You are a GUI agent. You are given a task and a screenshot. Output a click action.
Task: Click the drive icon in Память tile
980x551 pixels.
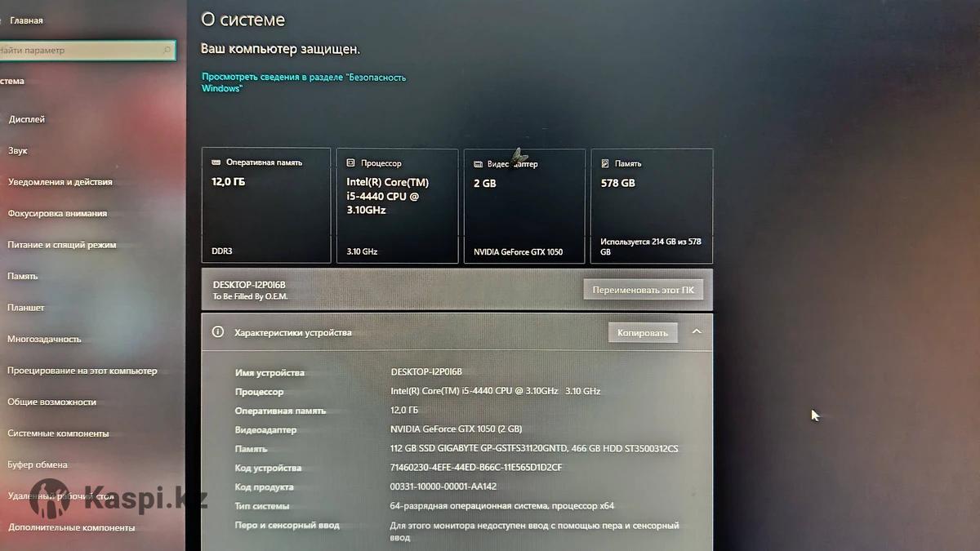pos(605,163)
